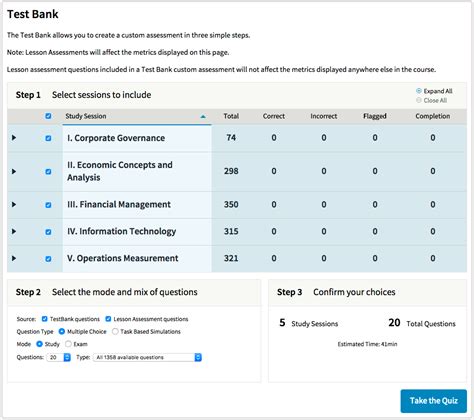Expand the Operations Measurement session arrow
This screenshot has height=420, width=474.
pyautogui.click(x=14, y=258)
